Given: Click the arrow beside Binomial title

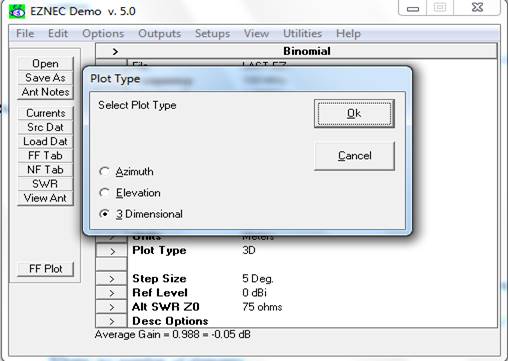Looking at the screenshot, I should click(x=115, y=52).
